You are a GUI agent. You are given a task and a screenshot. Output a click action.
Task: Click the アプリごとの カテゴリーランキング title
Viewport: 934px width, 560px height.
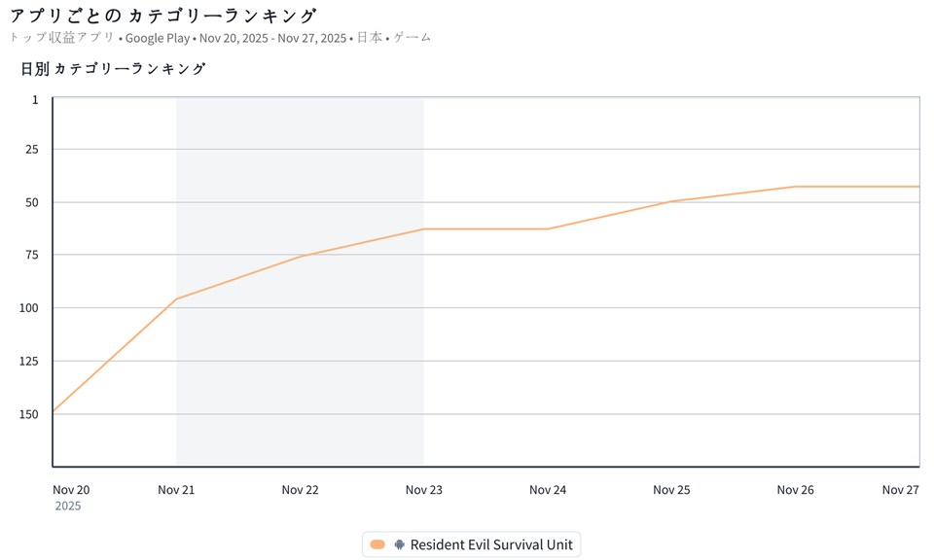coord(162,16)
